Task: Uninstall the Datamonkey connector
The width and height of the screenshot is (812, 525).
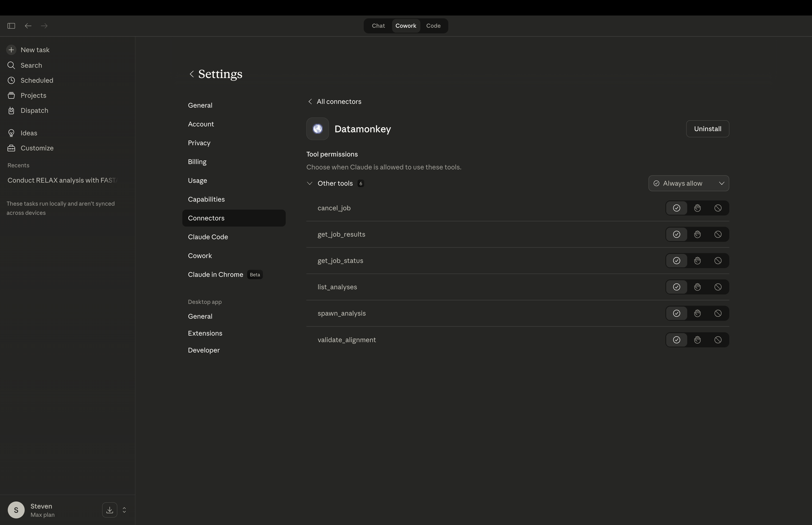Action: click(707, 129)
